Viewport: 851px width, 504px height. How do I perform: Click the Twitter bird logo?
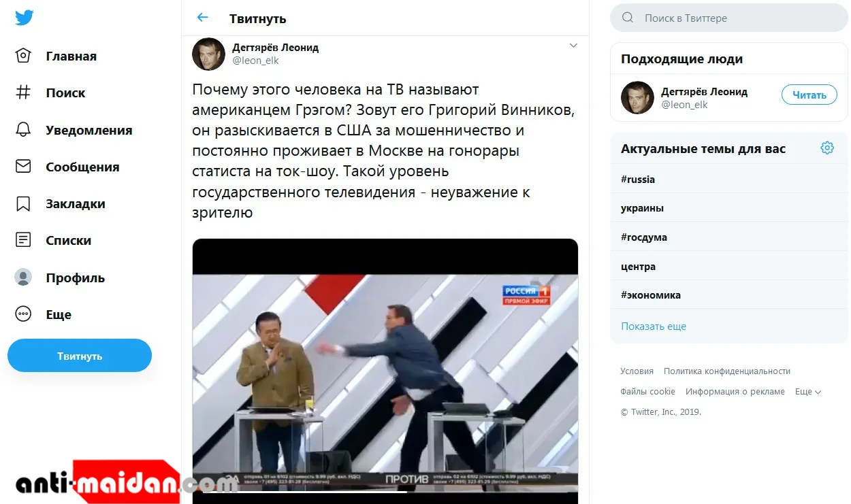25,18
